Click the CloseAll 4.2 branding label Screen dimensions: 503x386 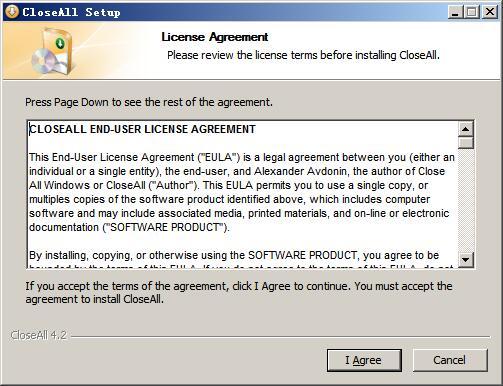(39, 335)
